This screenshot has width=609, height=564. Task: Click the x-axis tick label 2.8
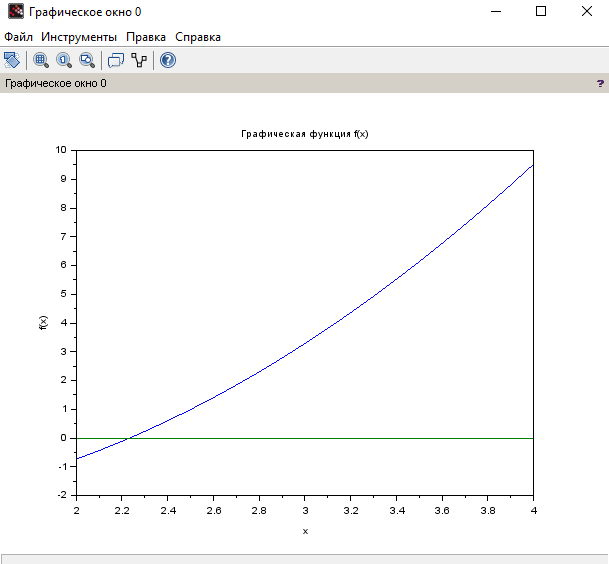click(259, 510)
